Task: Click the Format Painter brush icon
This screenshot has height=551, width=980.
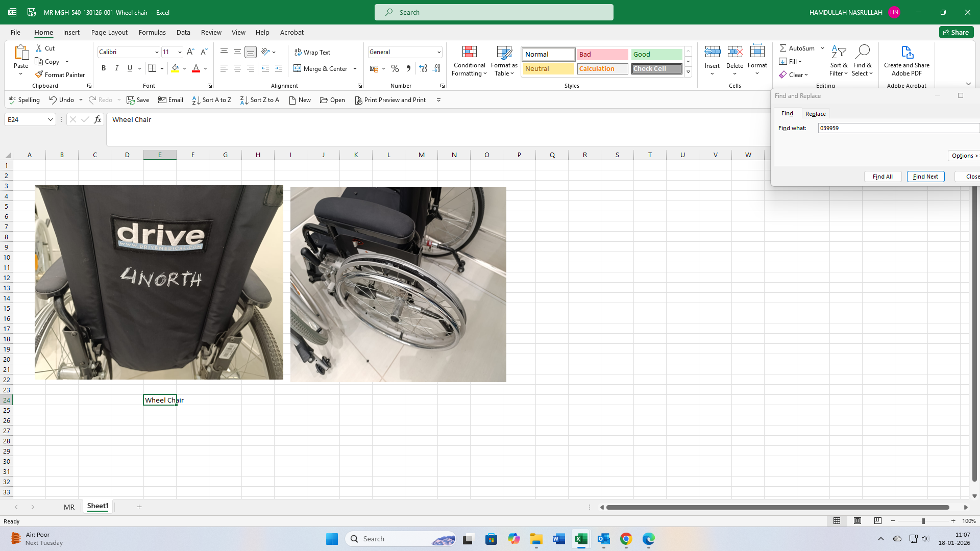Action: tap(39, 74)
